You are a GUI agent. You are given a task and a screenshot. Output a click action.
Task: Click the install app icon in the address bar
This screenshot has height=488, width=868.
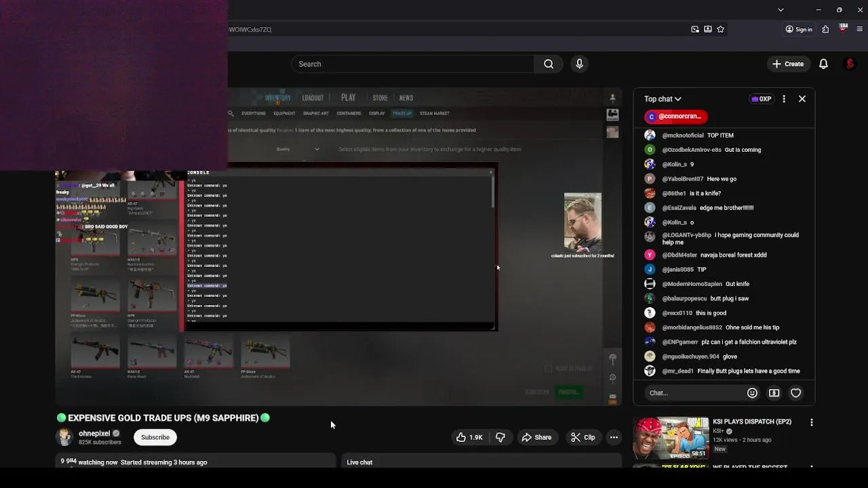(x=708, y=29)
